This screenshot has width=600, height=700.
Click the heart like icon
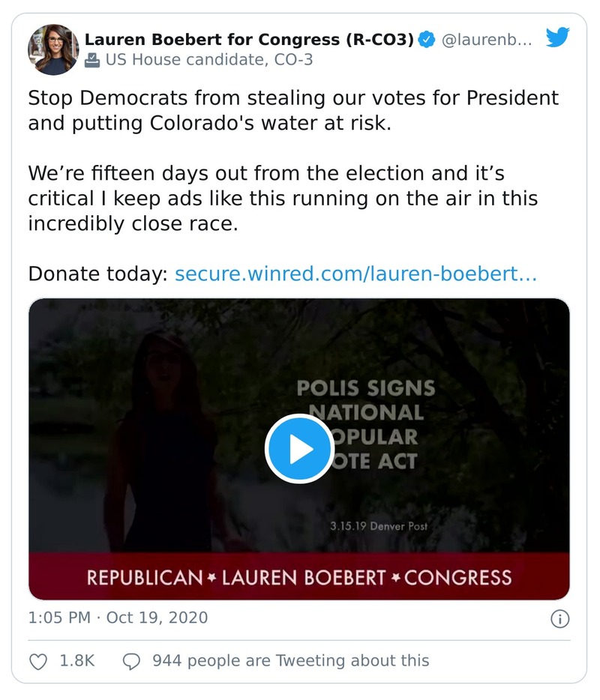[37, 661]
